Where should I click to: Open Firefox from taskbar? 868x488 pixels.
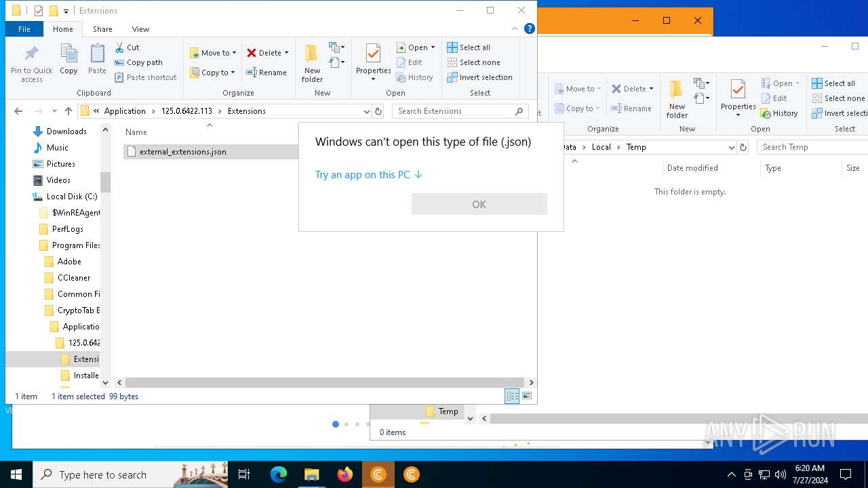(x=345, y=474)
